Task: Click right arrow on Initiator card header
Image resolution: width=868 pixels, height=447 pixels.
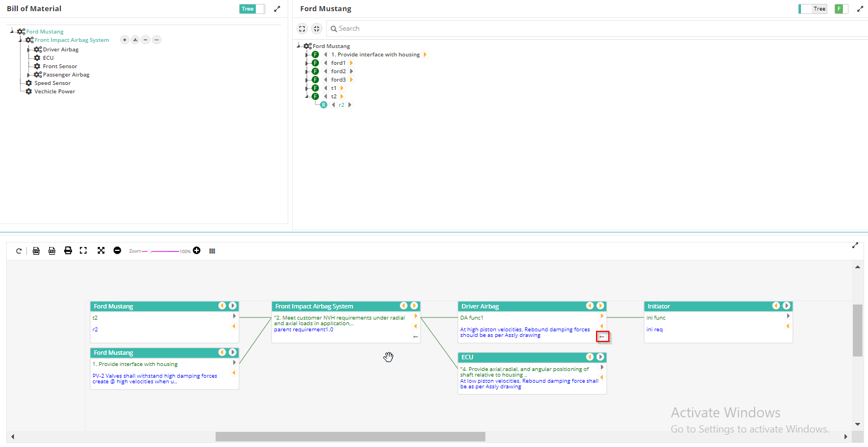Action: click(x=786, y=306)
